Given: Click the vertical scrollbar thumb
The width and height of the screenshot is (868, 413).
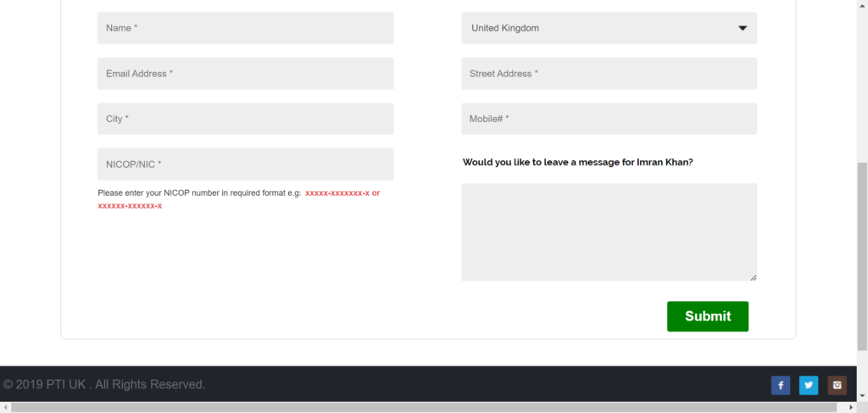Looking at the screenshot, I should point(862,256).
